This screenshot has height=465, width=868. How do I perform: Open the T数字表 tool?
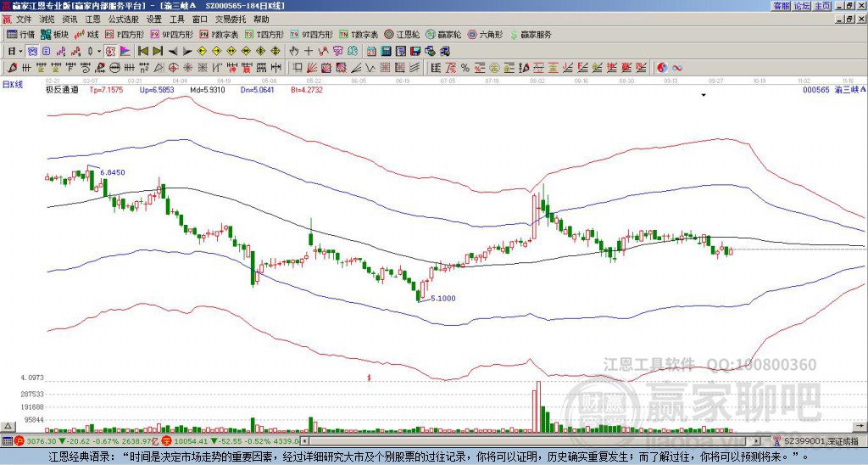359,34
